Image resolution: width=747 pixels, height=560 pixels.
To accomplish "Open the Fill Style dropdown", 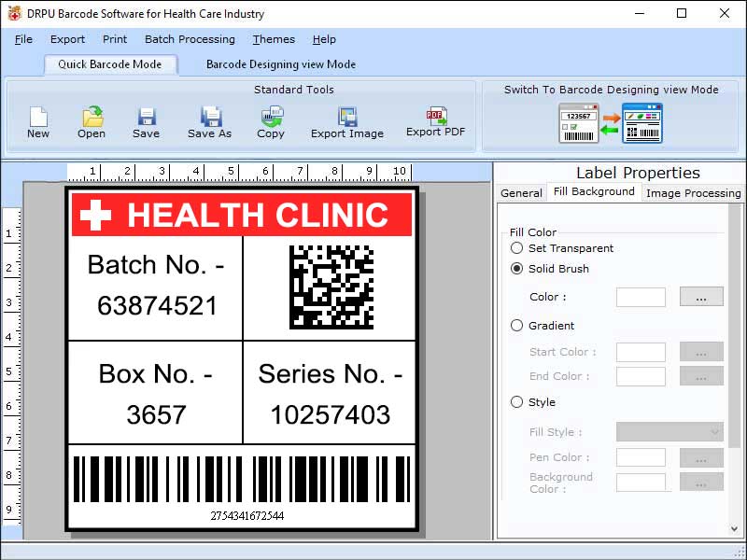I will [669, 431].
